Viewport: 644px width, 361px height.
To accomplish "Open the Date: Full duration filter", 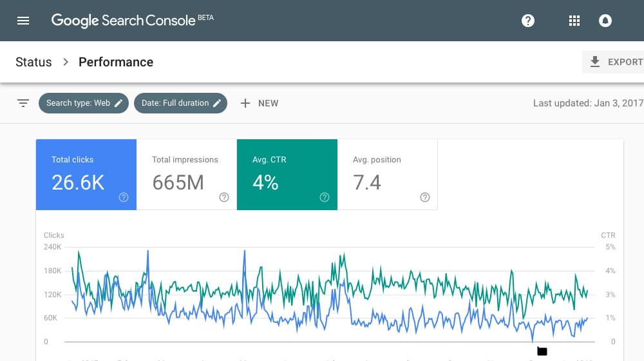I will (181, 103).
